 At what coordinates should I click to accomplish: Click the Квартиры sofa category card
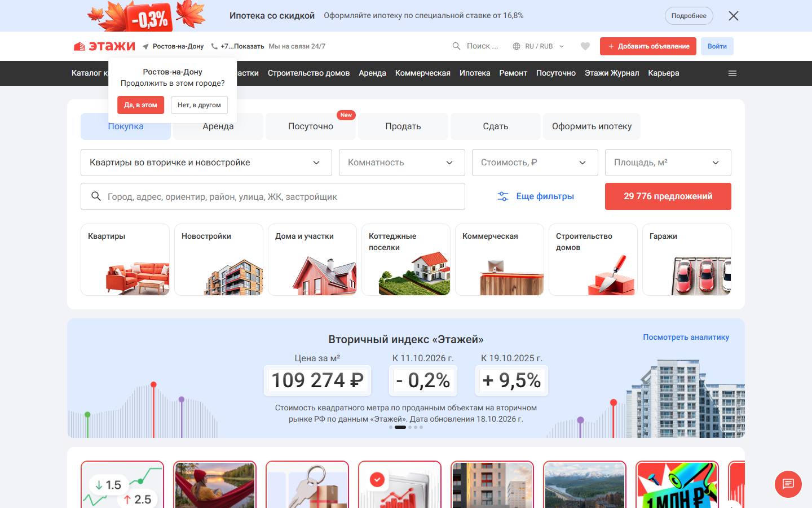(x=125, y=260)
